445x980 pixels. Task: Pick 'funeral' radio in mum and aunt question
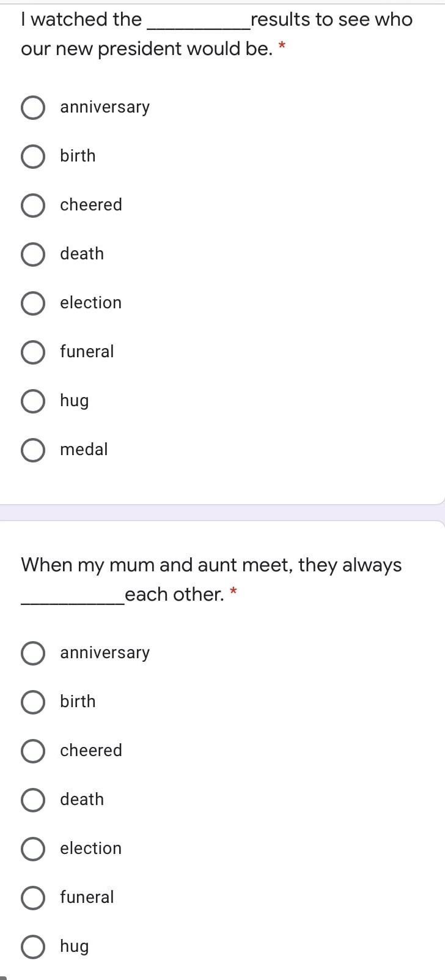pos(33,898)
